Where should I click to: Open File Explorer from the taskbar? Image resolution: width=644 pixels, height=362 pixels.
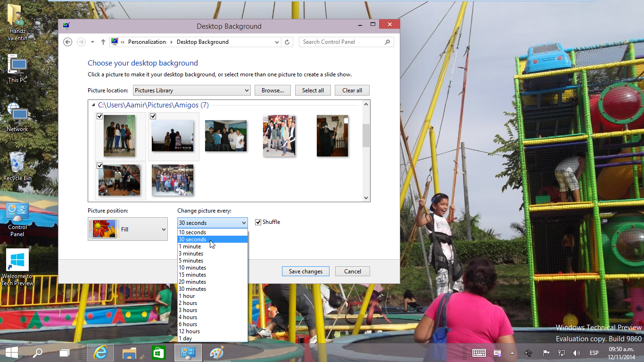[129, 353]
